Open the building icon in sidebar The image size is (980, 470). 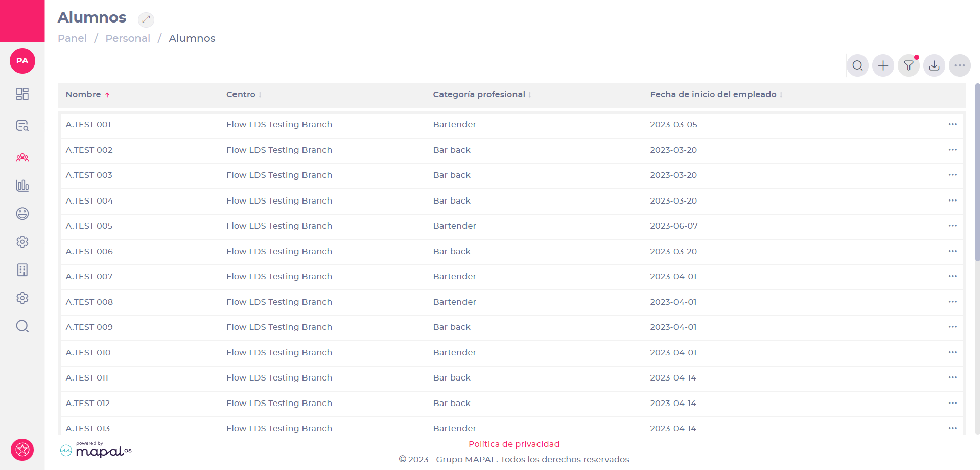tap(22, 270)
